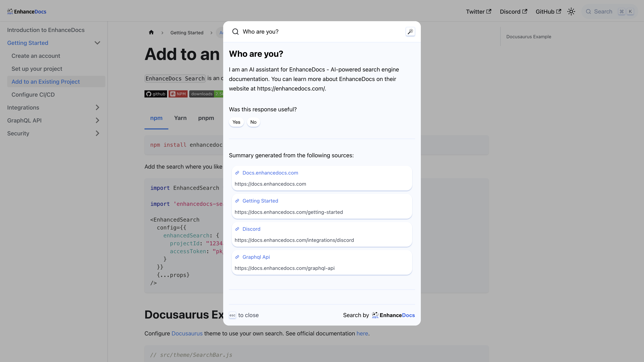Toggle light/dark theme sun icon

[x=571, y=11]
